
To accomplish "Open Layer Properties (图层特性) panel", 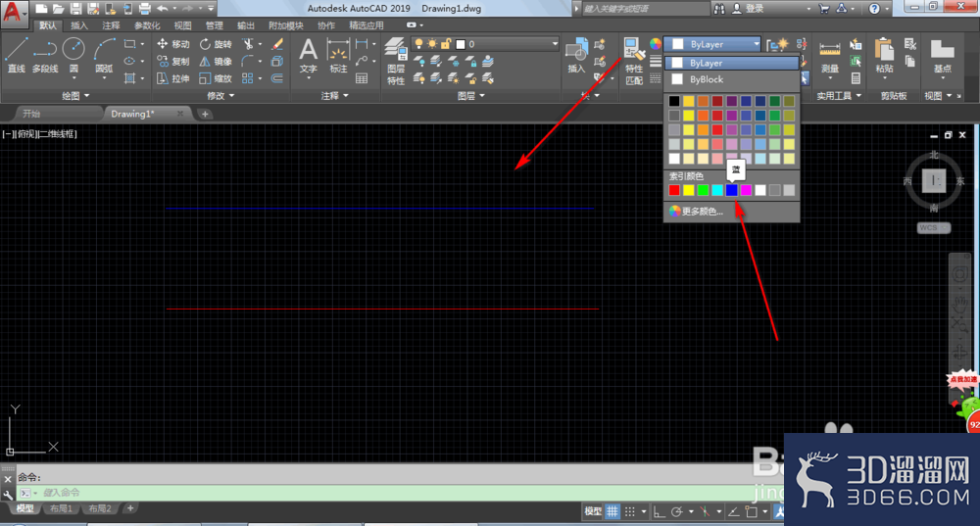I will 395,61.
